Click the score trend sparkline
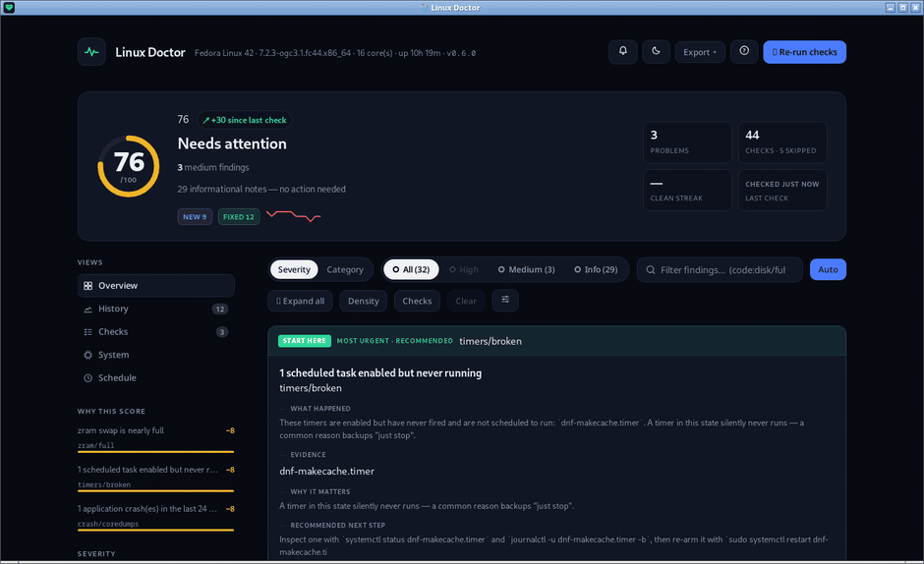The width and height of the screenshot is (924, 564). (294, 215)
